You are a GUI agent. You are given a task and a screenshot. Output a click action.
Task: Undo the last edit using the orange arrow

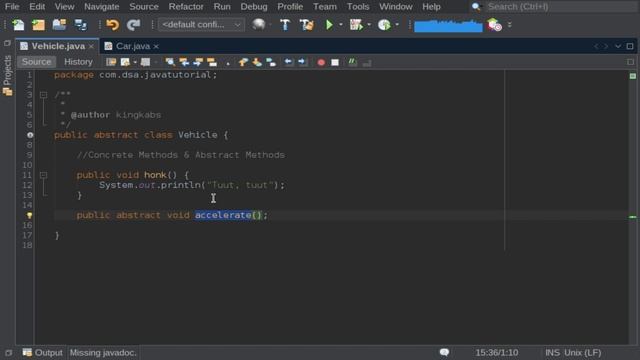(112, 25)
